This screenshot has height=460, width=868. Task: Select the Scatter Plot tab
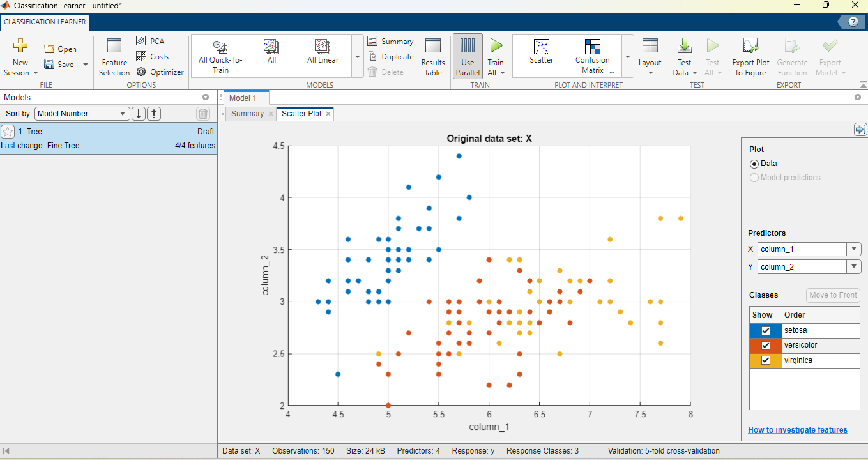click(301, 114)
